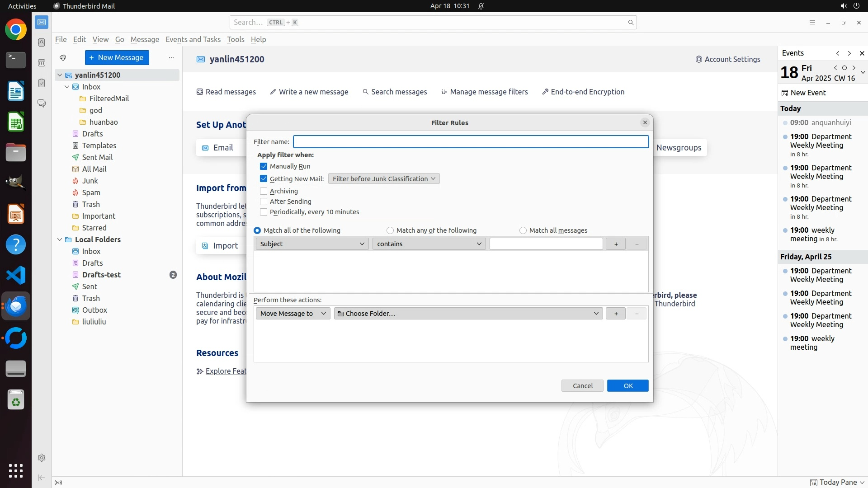The image size is (868, 488).
Task: Cancel the Filter Rules dialog
Action: pos(582,386)
